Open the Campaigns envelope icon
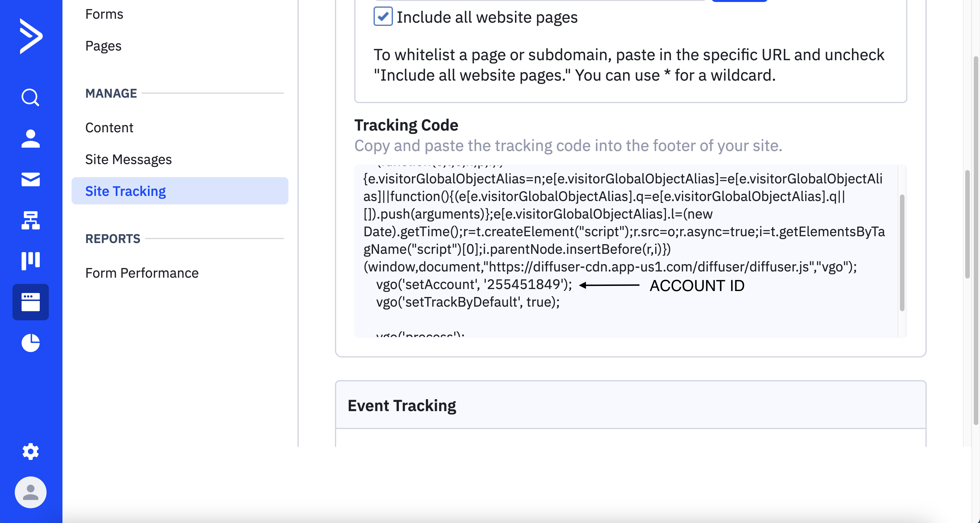Screen dimensions: 980x523 [x=30, y=179]
